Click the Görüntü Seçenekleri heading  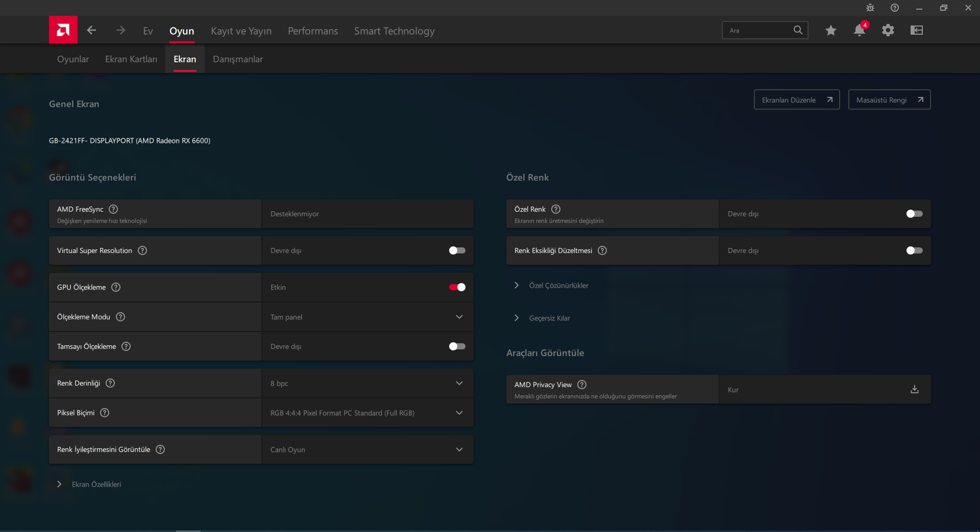tap(92, 178)
